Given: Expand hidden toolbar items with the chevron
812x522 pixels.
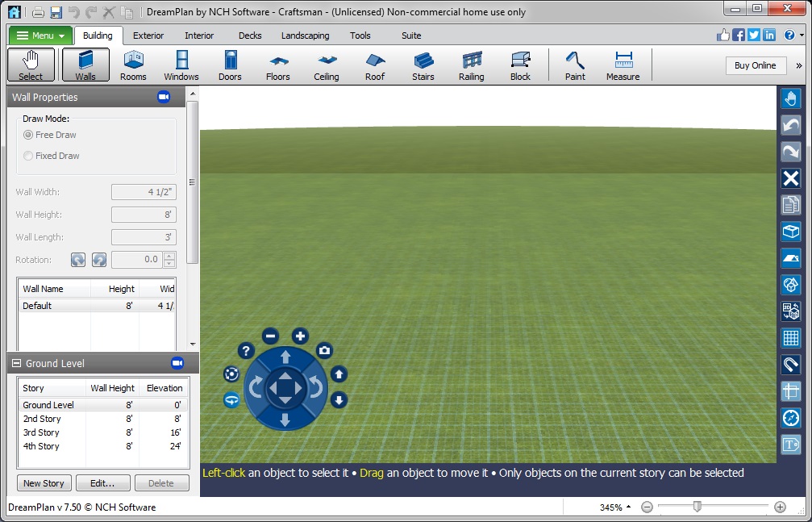Looking at the screenshot, I should [801, 65].
